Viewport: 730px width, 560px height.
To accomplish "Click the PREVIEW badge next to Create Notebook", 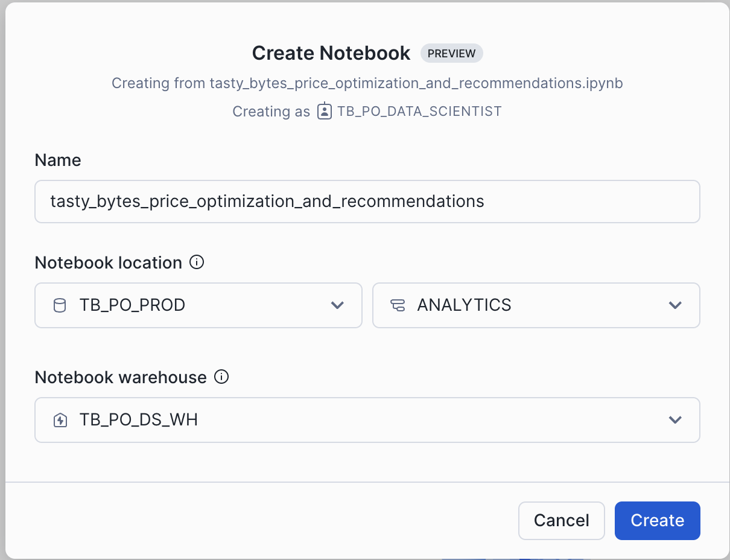I will click(451, 53).
